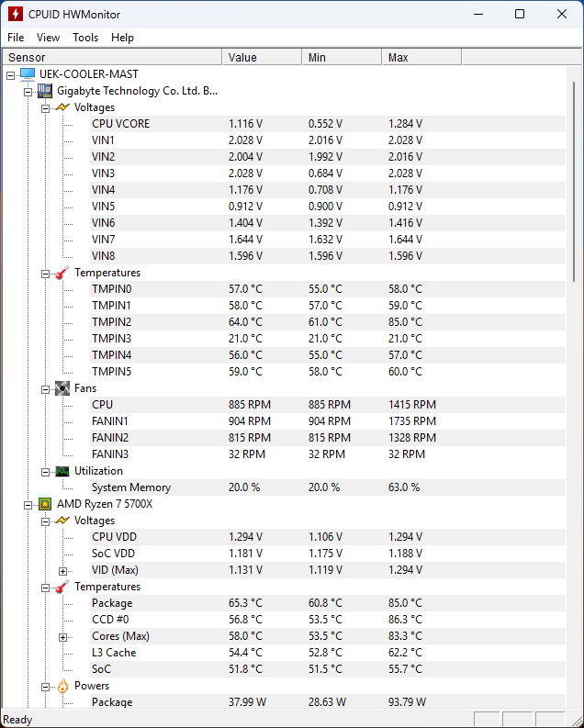This screenshot has height=728, width=584.
Task: Select the TMPIN2 temperature row
Action: (328, 321)
